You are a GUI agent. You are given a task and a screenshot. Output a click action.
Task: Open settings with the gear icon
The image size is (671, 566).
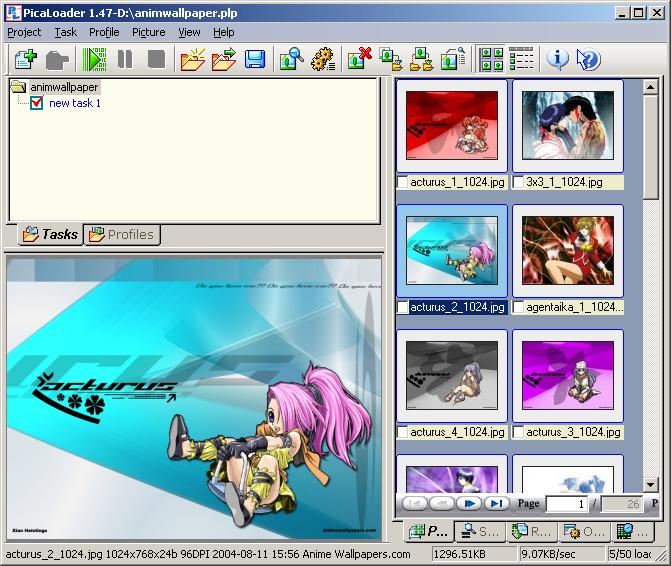[x=322, y=59]
